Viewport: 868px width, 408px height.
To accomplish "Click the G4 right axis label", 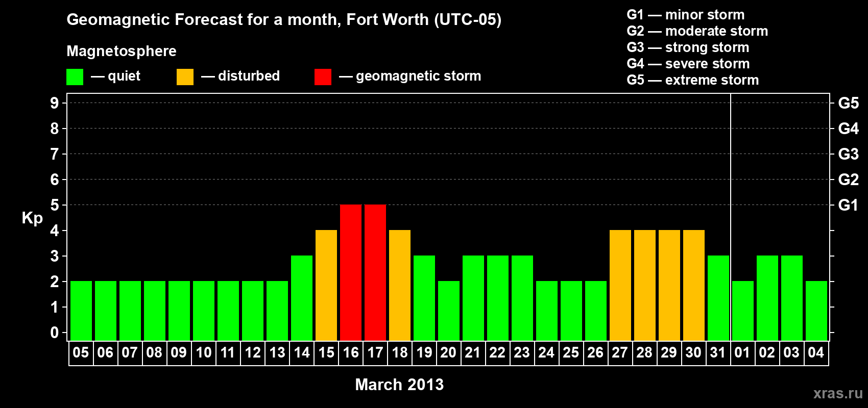I will (848, 129).
